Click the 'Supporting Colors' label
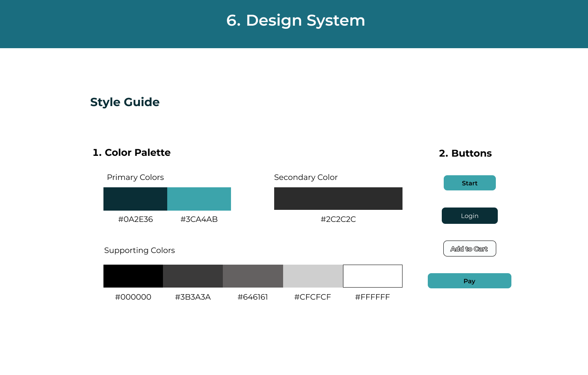Image resolution: width=588 pixels, height=375 pixels. point(140,250)
